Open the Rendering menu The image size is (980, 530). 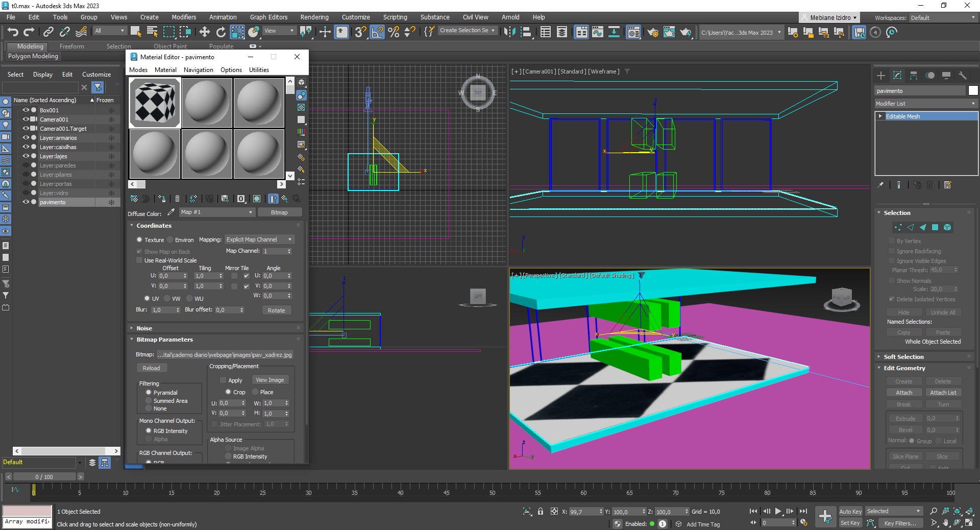click(314, 17)
